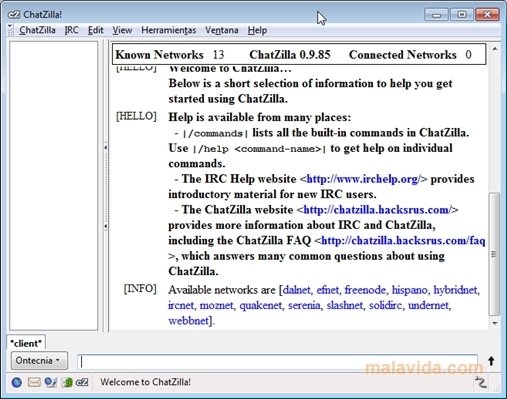Open the Mail envelope icon in status bar
This screenshot has height=399, width=507.
tap(34, 382)
